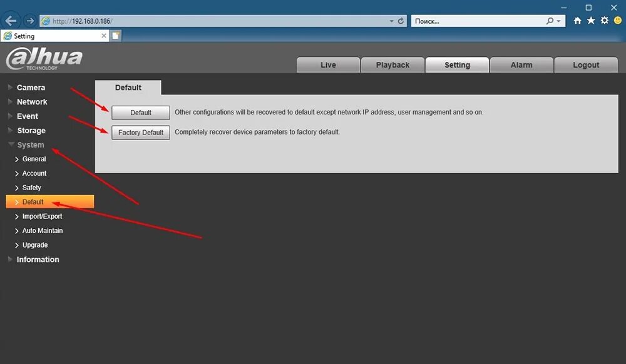Open the Alarm tab
This screenshot has height=364, width=626.
click(x=521, y=65)
